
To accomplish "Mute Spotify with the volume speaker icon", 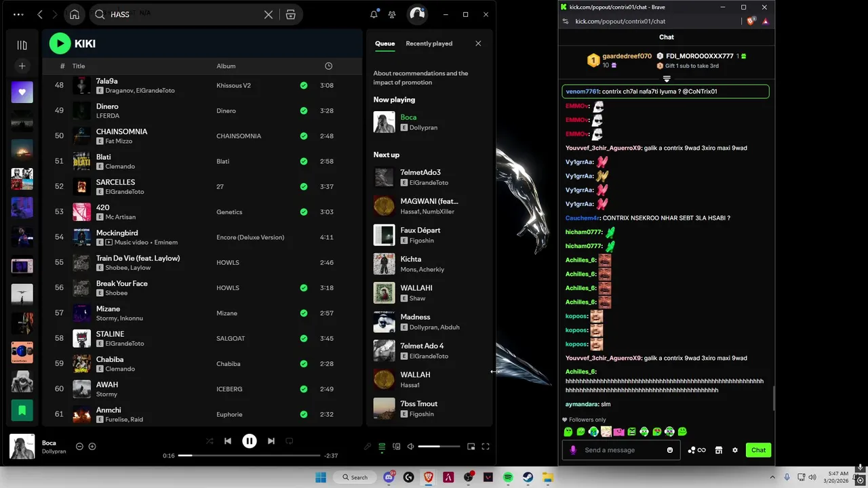I will (410, 447).
